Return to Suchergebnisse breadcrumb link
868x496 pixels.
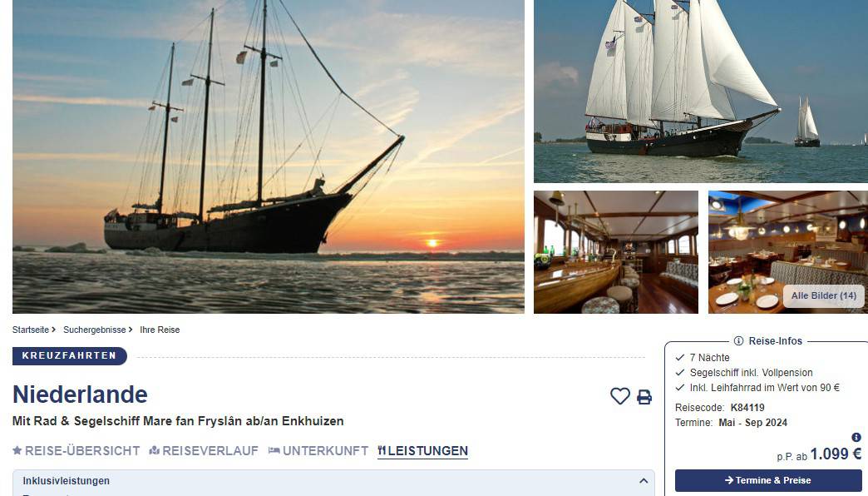click(x=95, y=330)
